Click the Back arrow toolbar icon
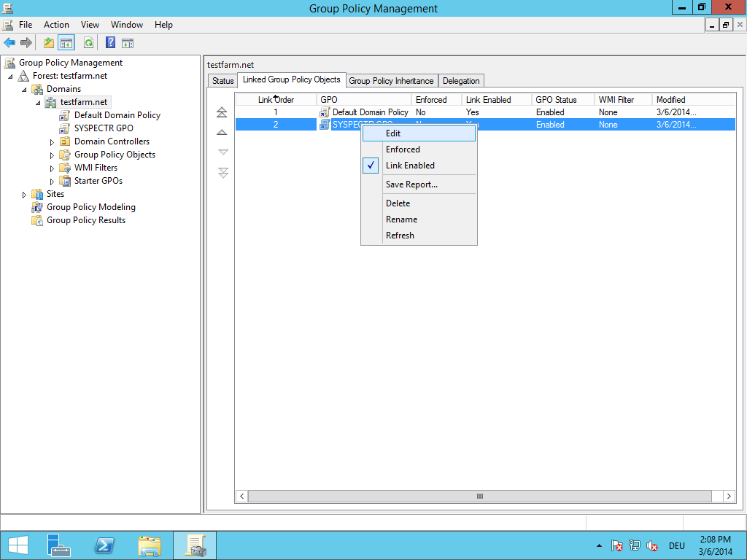The height and width of the screenshot is (560, 747). (x=9, y=43)
